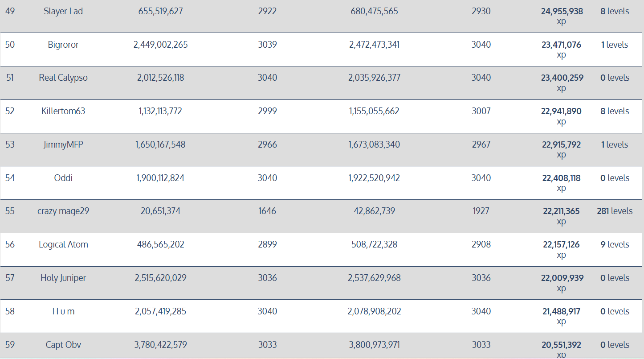Open JimmyMFP player stats
The image size is (644, 359).
coord(63,144)
